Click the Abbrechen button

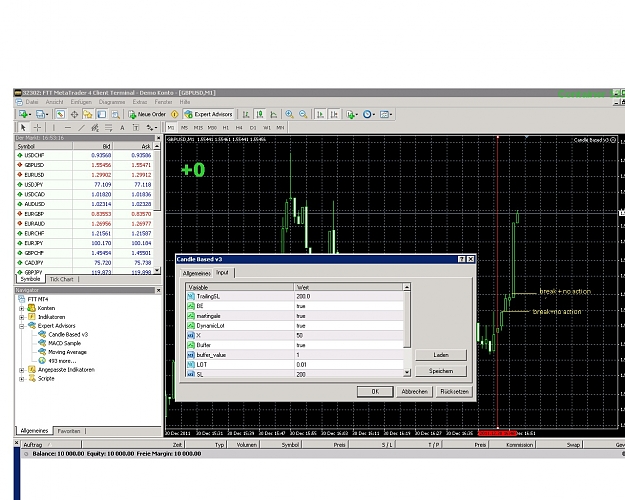click(415, 392)
